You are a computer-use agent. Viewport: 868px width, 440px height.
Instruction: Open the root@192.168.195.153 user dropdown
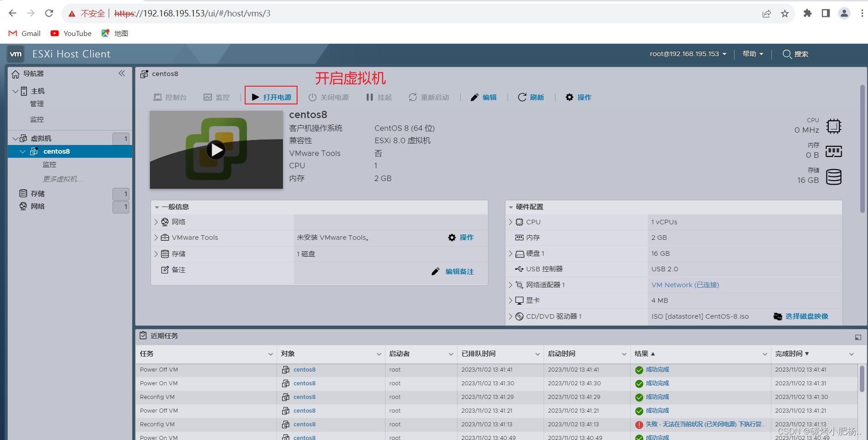[x=688, y=54]
